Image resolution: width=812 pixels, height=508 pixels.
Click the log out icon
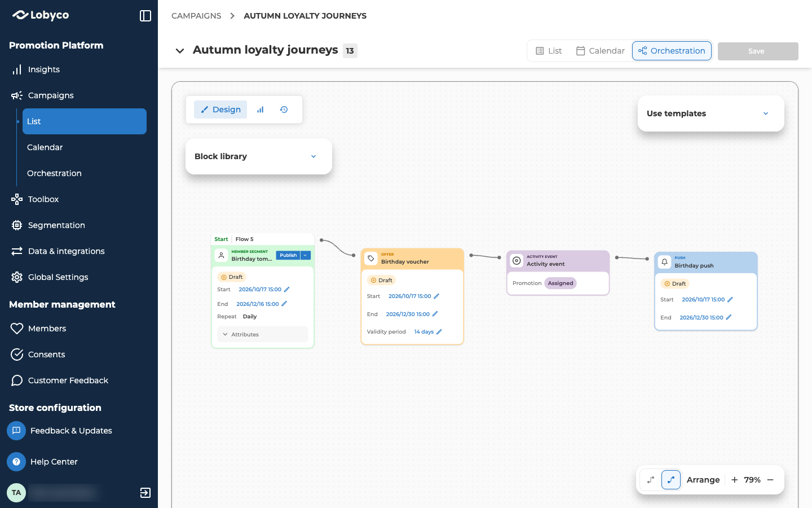(x=145, y=493)
